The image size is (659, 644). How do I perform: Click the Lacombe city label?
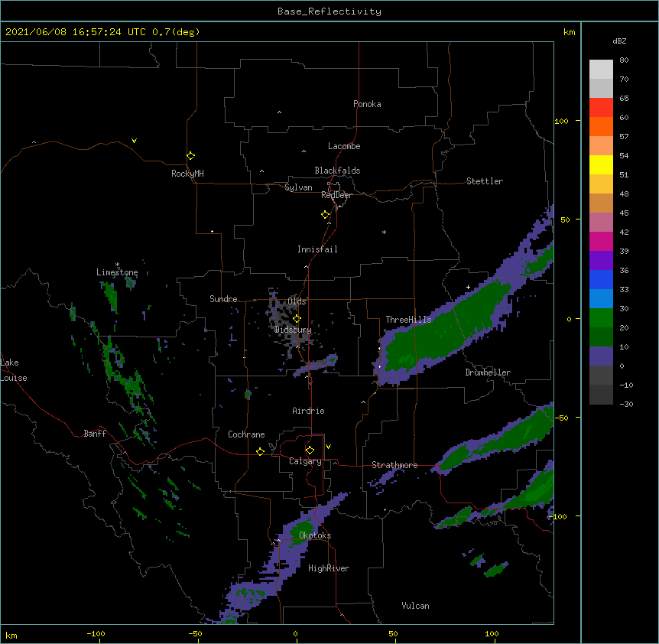point(344,146)
